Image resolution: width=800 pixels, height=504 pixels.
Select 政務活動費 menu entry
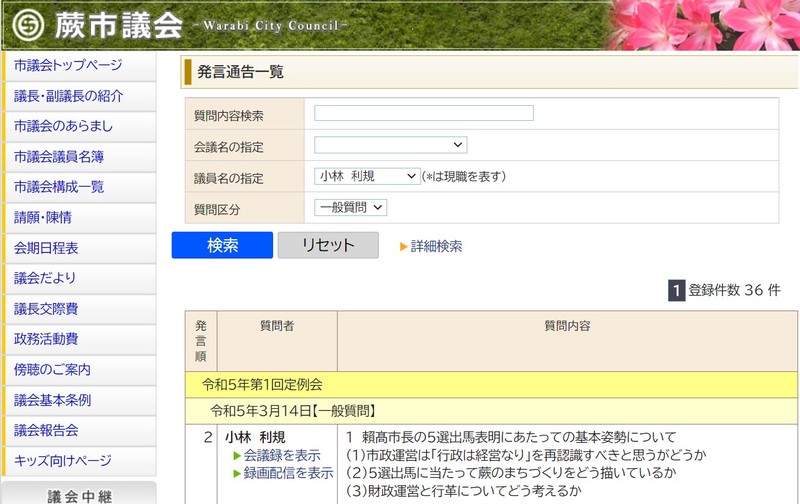coord(46,339)
